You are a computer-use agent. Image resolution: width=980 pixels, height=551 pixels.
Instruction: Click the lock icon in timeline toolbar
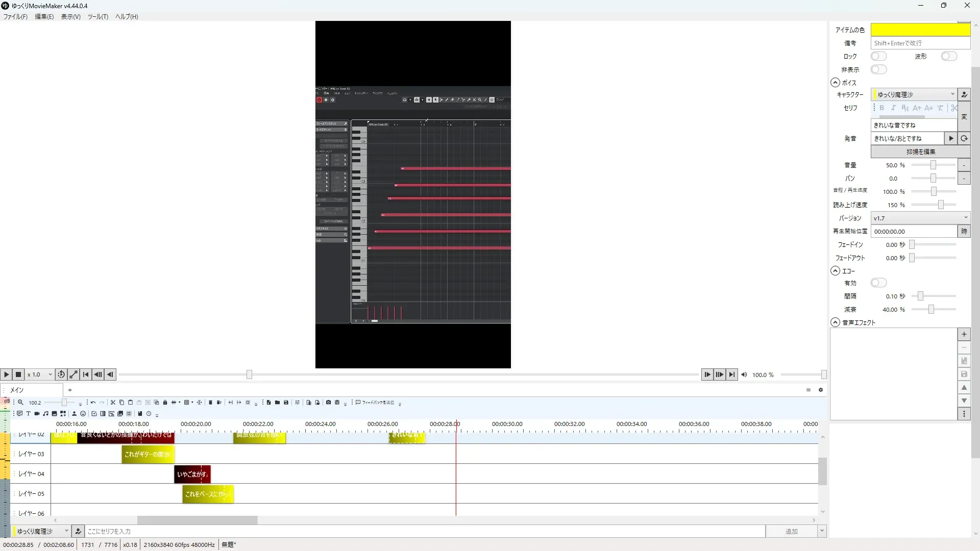(x=165, y=403)
